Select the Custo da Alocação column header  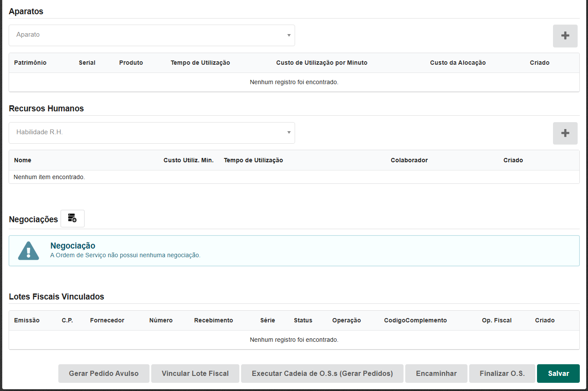coord(458,63)
